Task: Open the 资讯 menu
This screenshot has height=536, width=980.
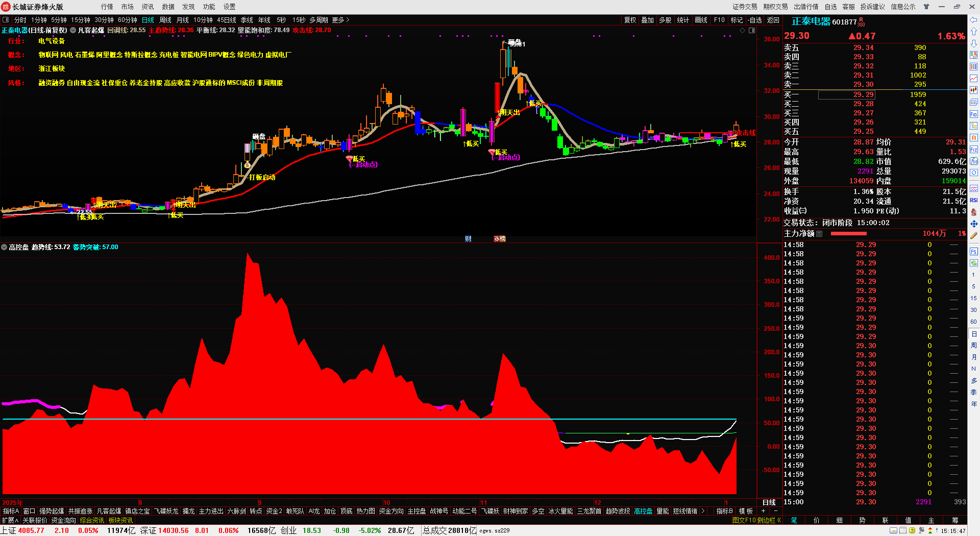Action: click(x=148, y=7)
